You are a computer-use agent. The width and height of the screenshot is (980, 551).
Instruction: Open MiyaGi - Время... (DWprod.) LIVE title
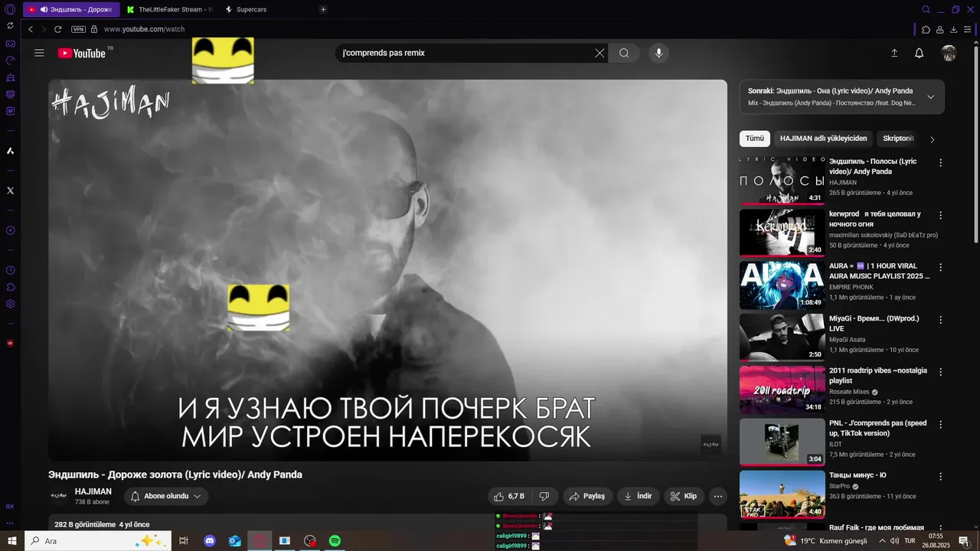point(874,323)
